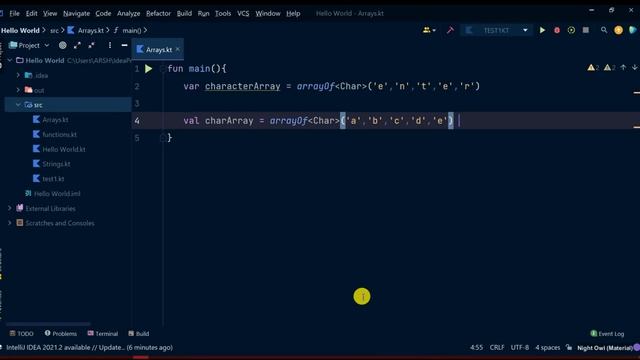Open the Event Log tool window
The width and height of the screenshot is (640, 360).
(607, 333)
